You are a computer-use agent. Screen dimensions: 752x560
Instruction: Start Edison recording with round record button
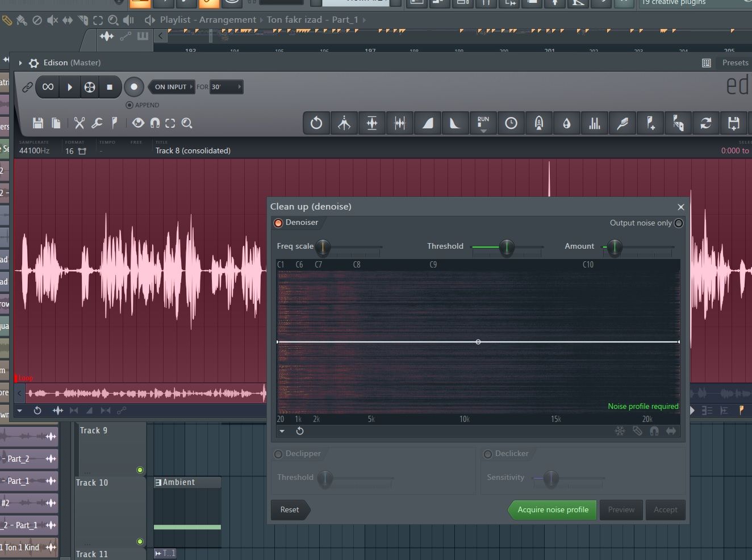(134, 87)
